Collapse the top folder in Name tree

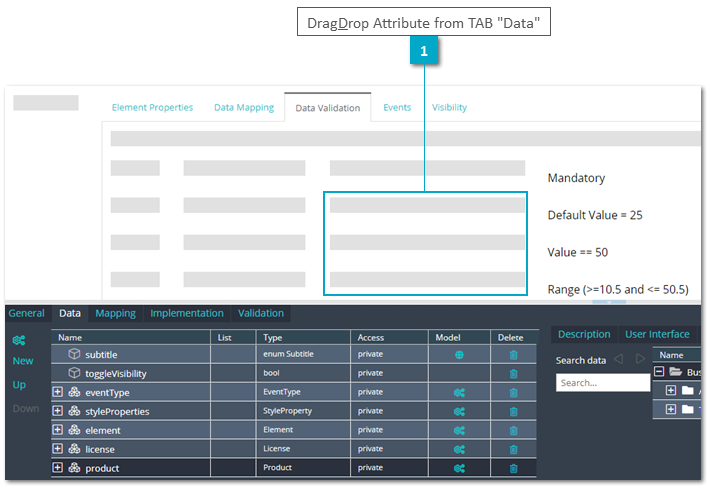click(659, 372)
